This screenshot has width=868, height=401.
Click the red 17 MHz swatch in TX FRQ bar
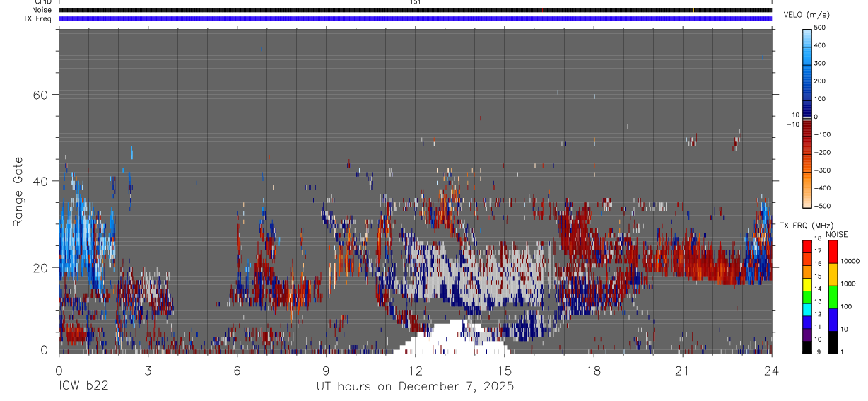coord(807,247)
